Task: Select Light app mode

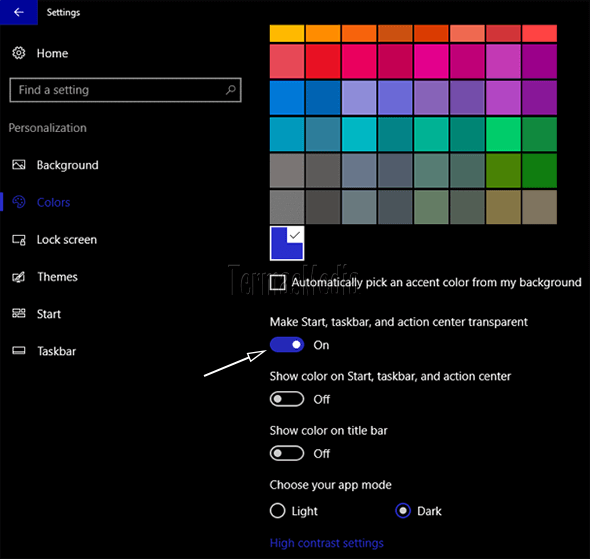Action: tap(278, 510)
